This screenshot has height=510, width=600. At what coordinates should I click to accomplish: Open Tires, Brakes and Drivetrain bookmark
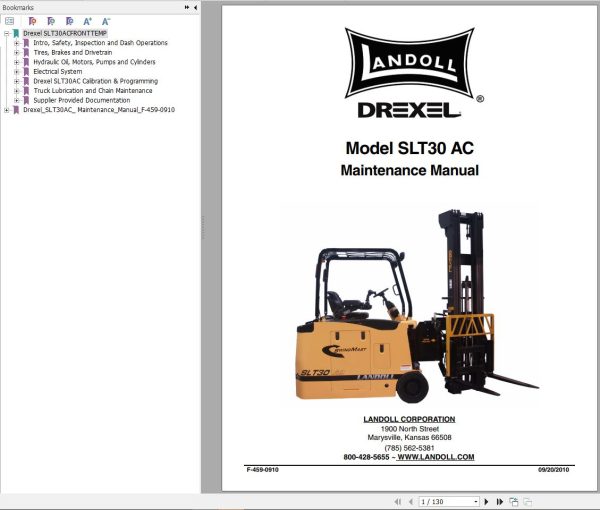coord(73,52)
